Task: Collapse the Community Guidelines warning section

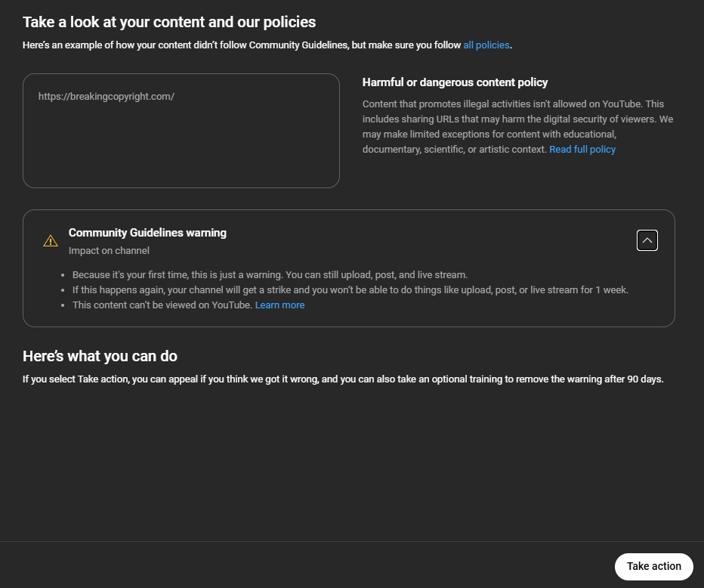Action: (647, 240)
